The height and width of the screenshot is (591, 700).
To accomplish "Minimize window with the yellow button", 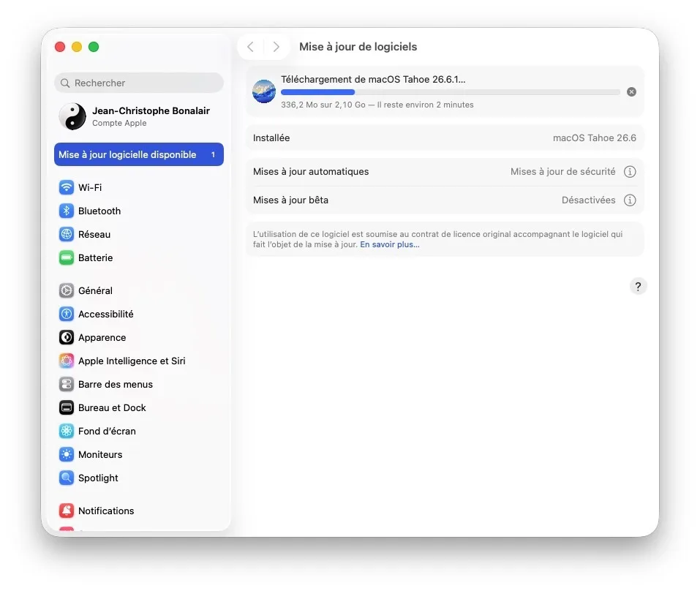I will point(77,47).
